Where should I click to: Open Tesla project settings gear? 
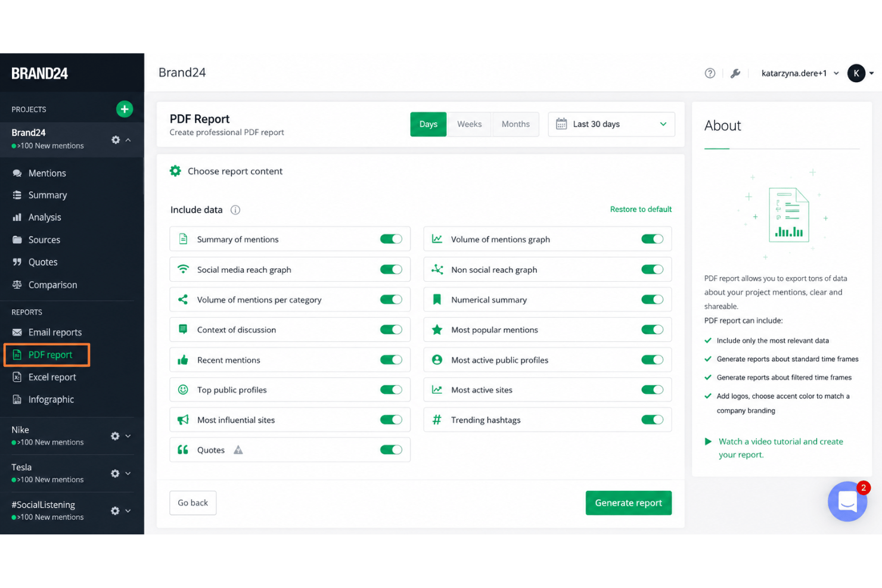(115, 474)
